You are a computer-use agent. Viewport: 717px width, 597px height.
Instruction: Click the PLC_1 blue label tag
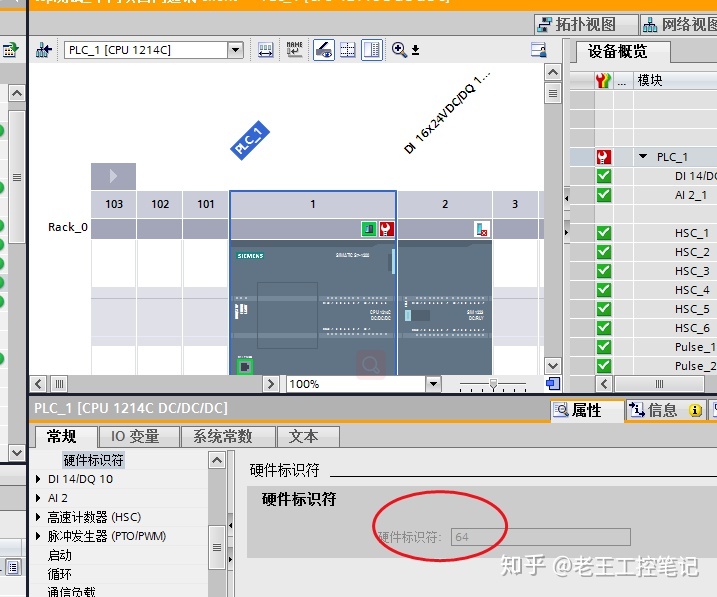pos(250,140)
